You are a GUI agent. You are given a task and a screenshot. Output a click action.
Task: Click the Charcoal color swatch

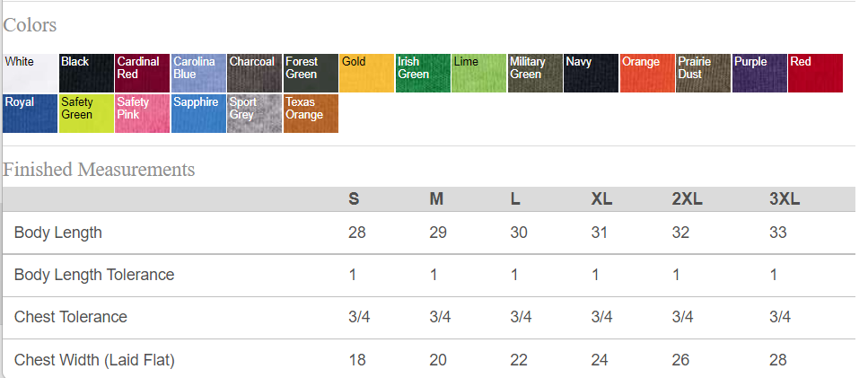click(x=255, y=73)
